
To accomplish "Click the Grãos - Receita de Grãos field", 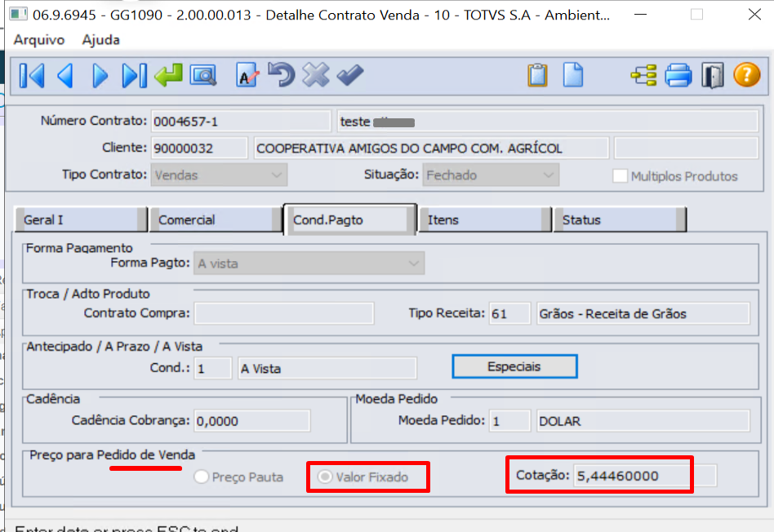I will click(643, 313).
